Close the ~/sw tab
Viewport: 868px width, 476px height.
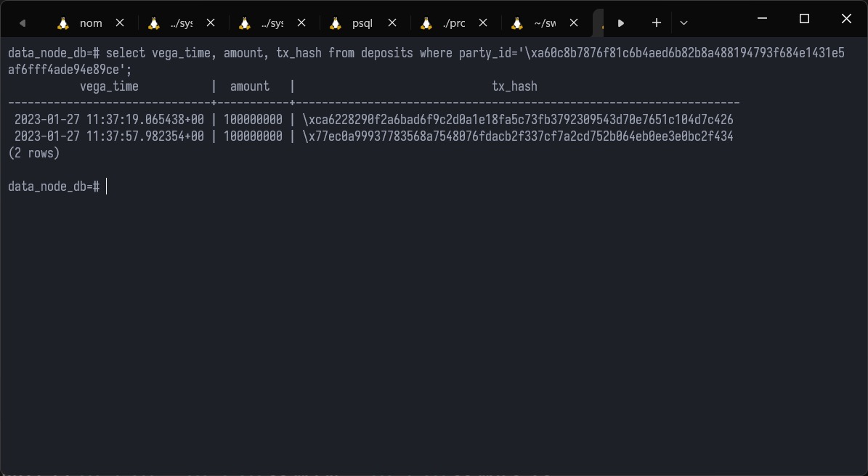click(x=573, y=22)
